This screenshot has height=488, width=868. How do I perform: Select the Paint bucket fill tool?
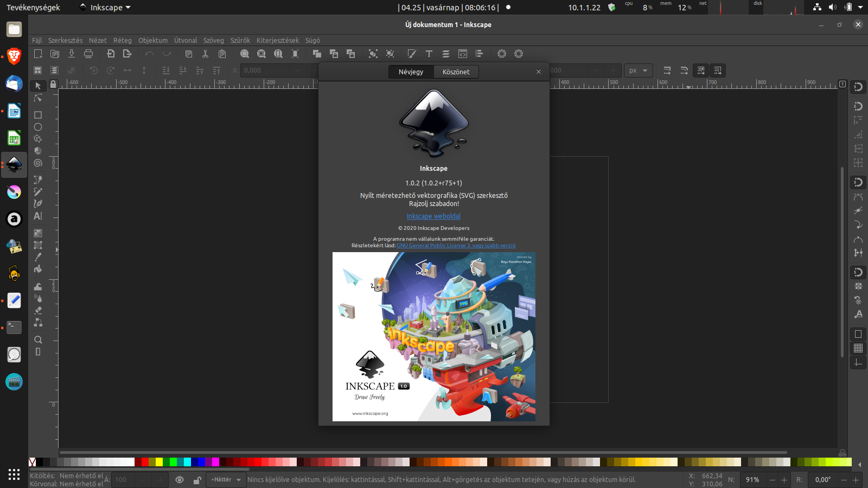pyautogui.click(x=38, y=269)
